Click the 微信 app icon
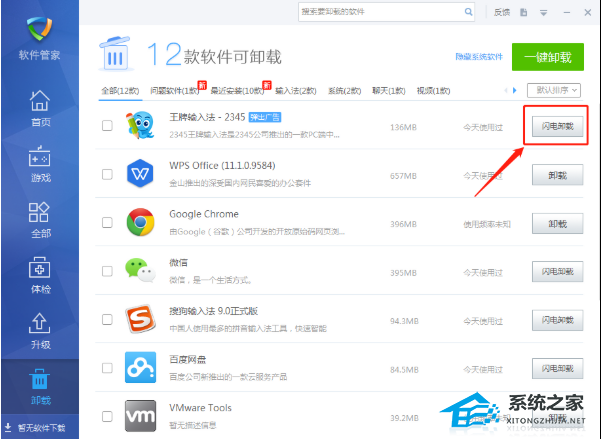601x439 pixels. (x=140, y=270)
